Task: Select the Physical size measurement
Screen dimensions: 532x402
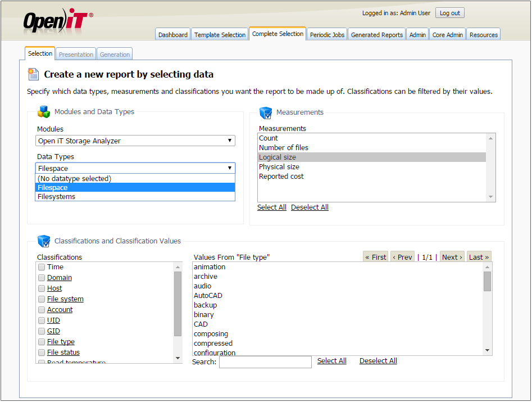Action: (x=372, y=167)
